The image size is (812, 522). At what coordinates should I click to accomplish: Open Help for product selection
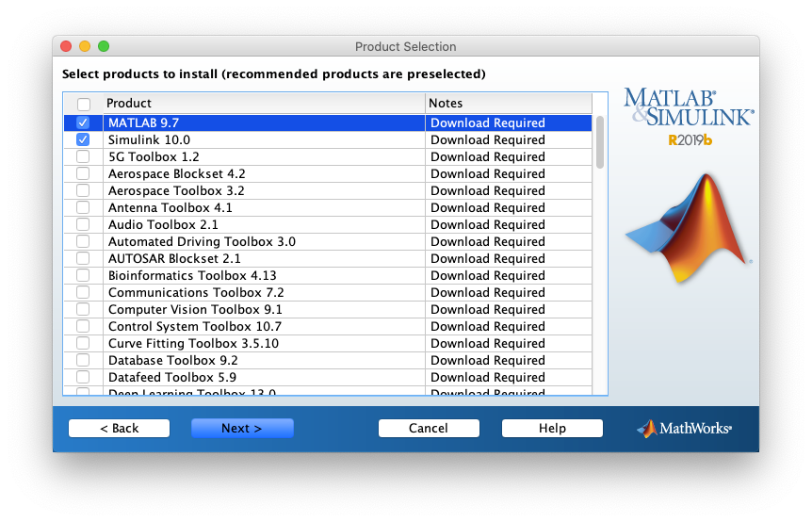coord(552,429)
